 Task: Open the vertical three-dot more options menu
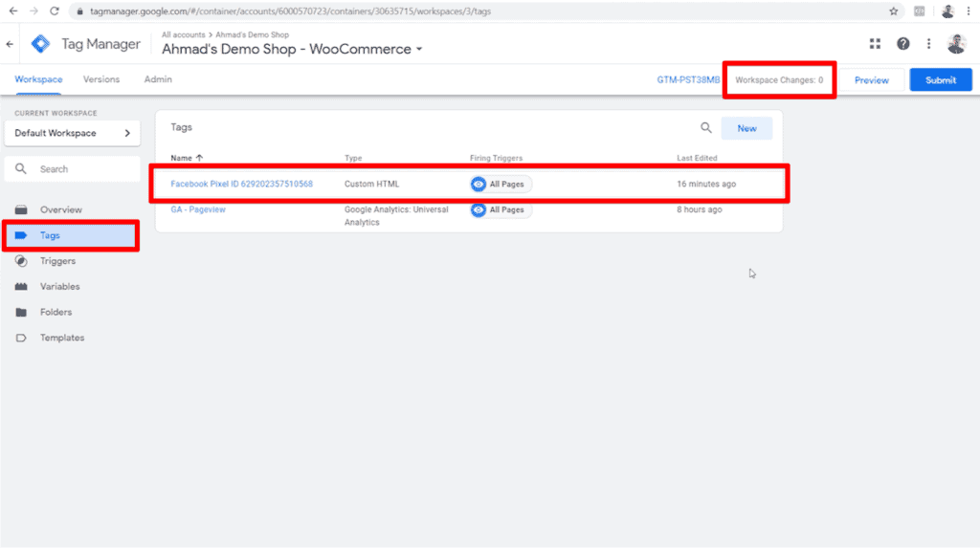point(928,44)
